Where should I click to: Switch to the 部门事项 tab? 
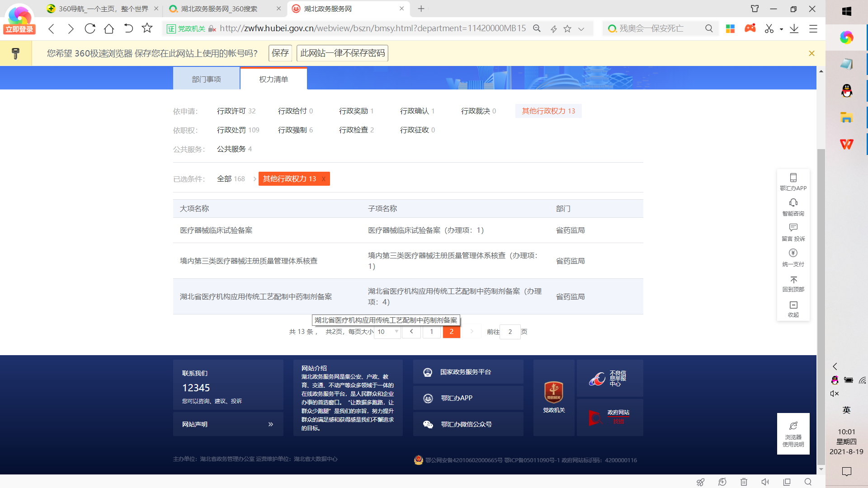pyautogui.click(x=206, y=79)
